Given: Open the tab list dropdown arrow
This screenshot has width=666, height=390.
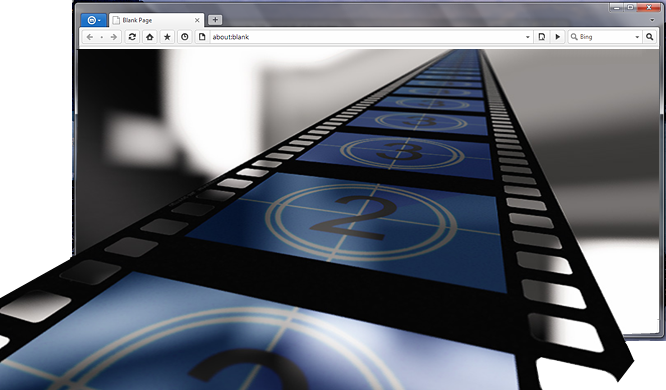Looking at the screenshot, I should 652,20.
